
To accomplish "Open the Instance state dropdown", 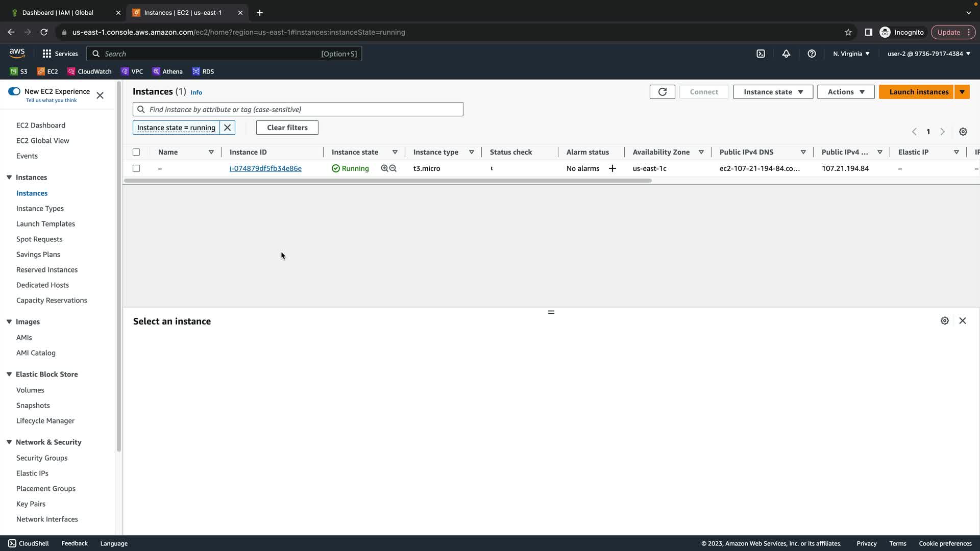I will tap(773, 92).
